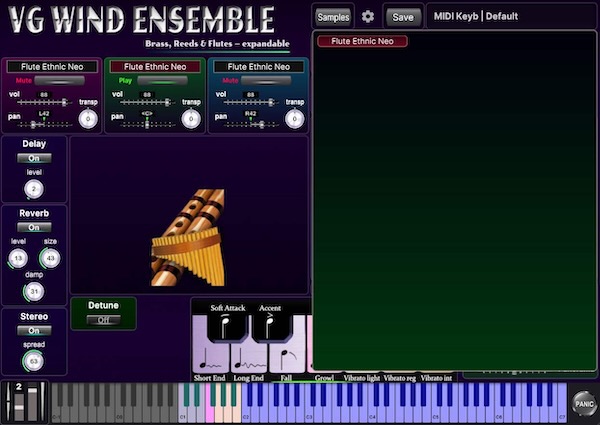Click the VG Wind Ensemble title logo
This screenshot has width=600, height=425.
point(141,20)
